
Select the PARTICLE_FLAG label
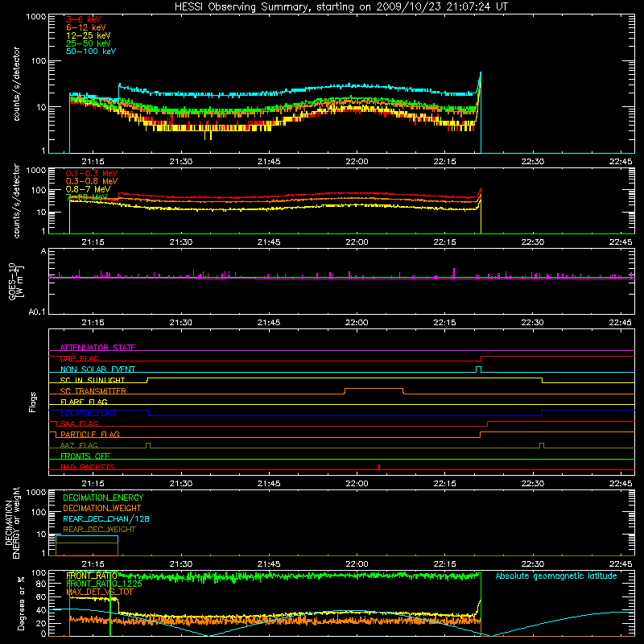90,434
